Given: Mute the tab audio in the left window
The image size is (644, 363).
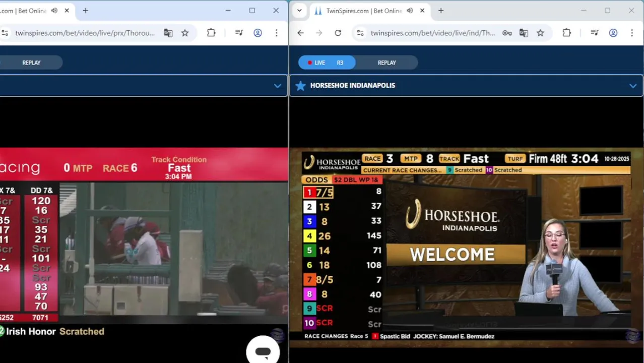Looking at the screenshot, I should coord(54,11).
